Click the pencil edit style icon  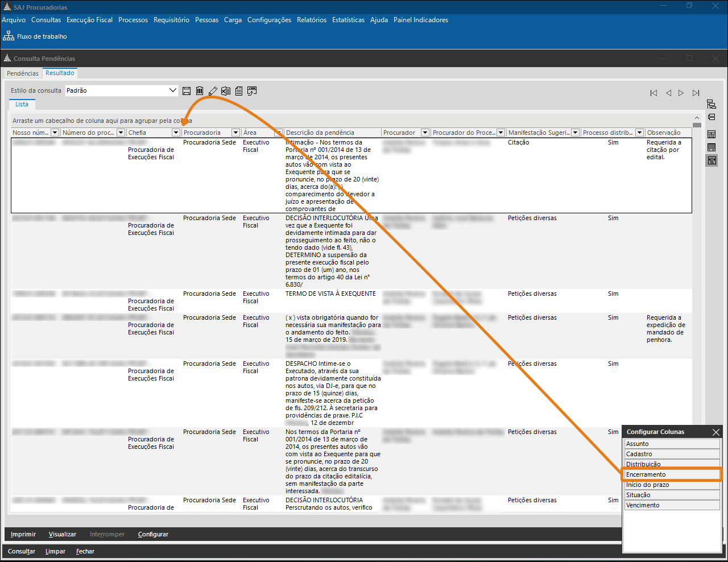pyautogui.click(x=213, y=91)
